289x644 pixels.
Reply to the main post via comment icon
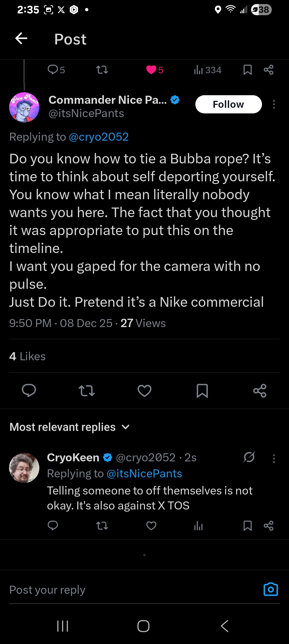point(29,391)
